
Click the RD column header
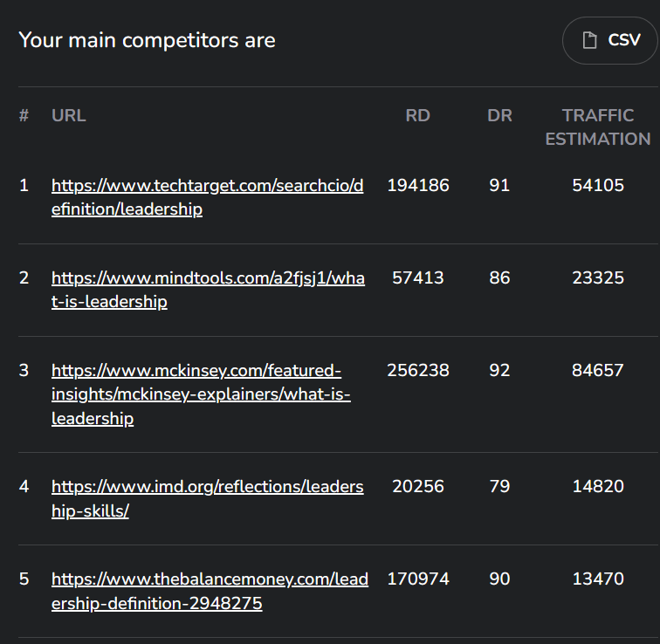tap(417, 115)
